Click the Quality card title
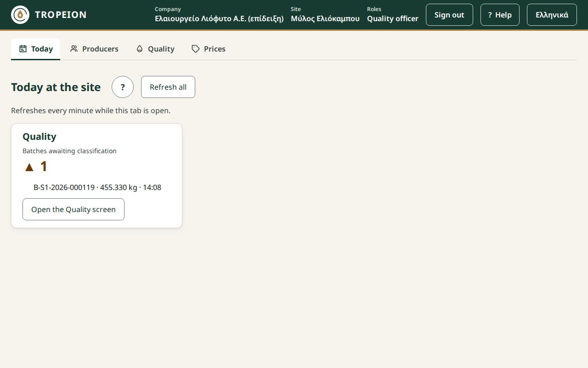 point(40,137)
